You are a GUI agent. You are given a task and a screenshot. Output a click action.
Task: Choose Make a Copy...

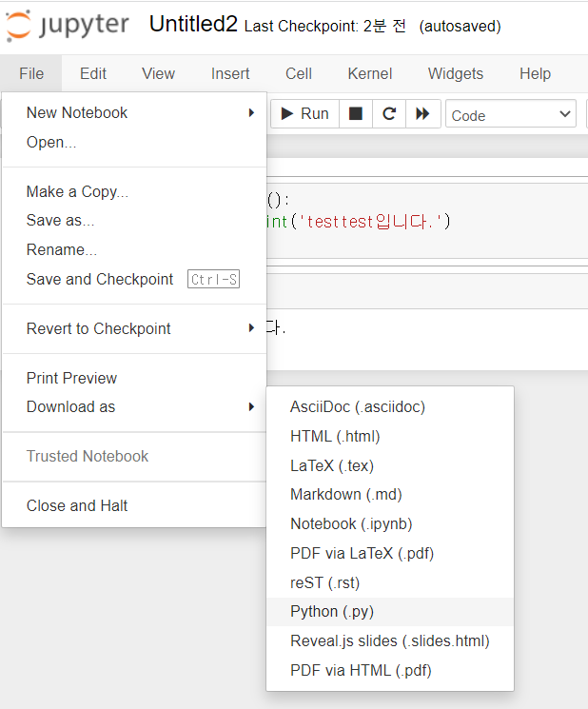(134, 191)
